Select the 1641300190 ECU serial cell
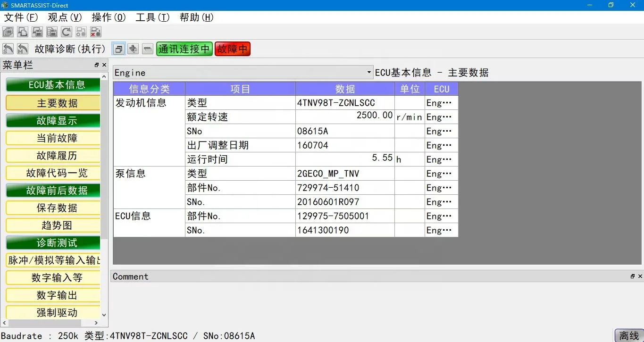The height and width of the screenshot is (342, 644). tap(345, 230)
